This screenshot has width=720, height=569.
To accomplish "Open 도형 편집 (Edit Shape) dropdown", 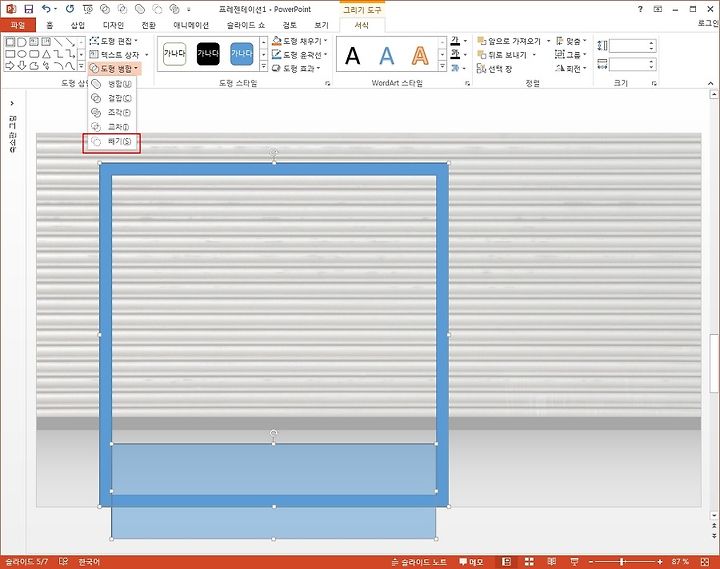I will coord(114,41).
